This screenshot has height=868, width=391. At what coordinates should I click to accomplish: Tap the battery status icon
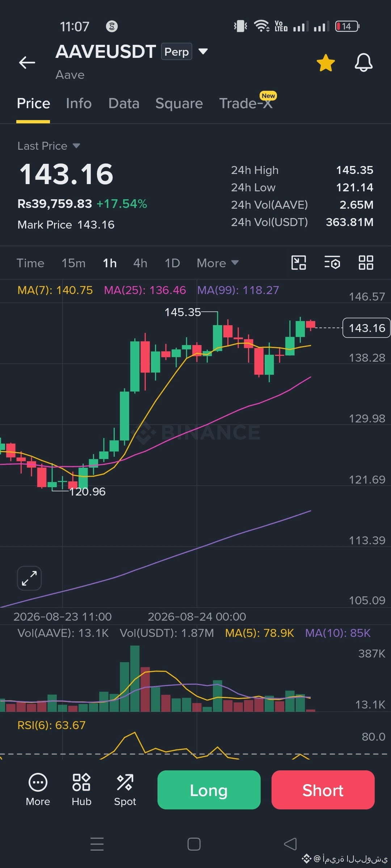click(347, 26)
